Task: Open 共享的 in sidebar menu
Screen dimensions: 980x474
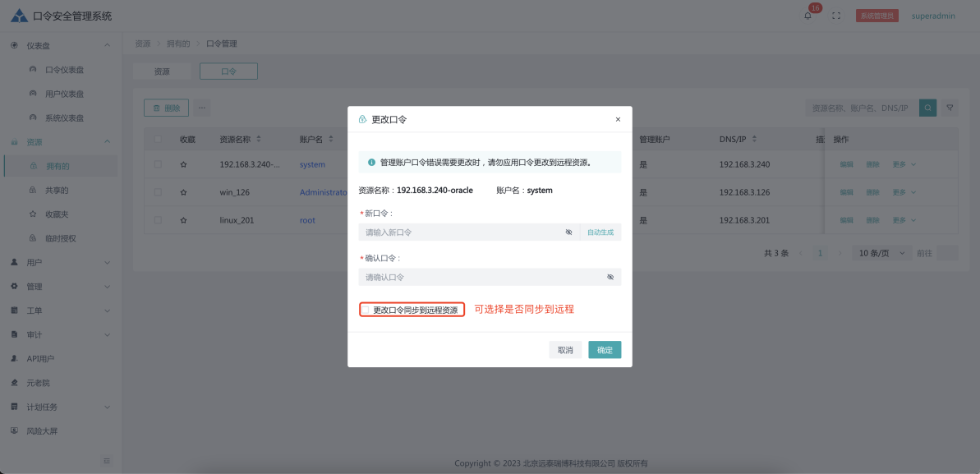Action: (x=57, y=190)
